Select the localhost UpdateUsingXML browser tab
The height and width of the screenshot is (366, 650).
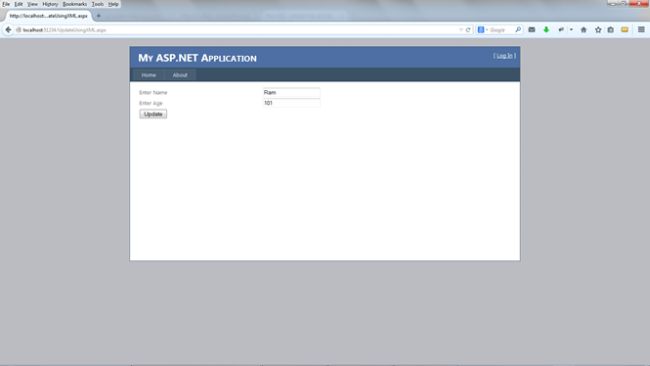point(49,16)
